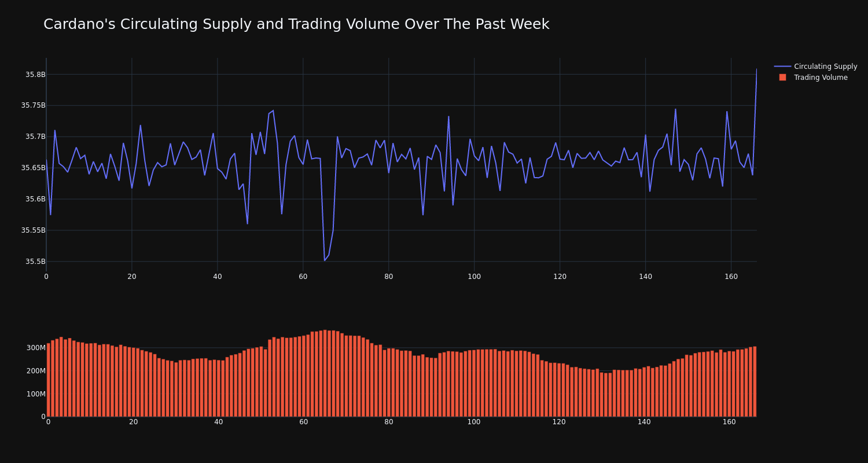The width and height of the screenshot is (868, 463).
Task: Click the 35.7B y-axis label
Action: point(35,137)
